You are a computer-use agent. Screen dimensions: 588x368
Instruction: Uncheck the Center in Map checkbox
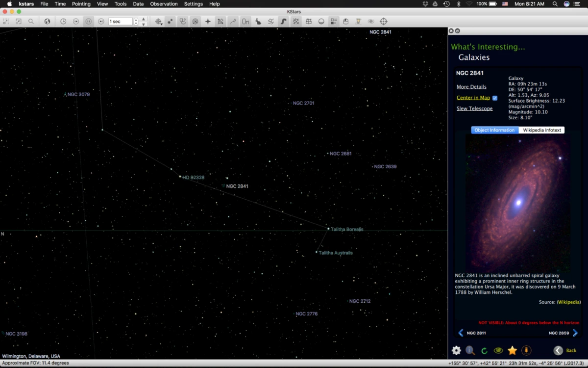pos(495,98)
